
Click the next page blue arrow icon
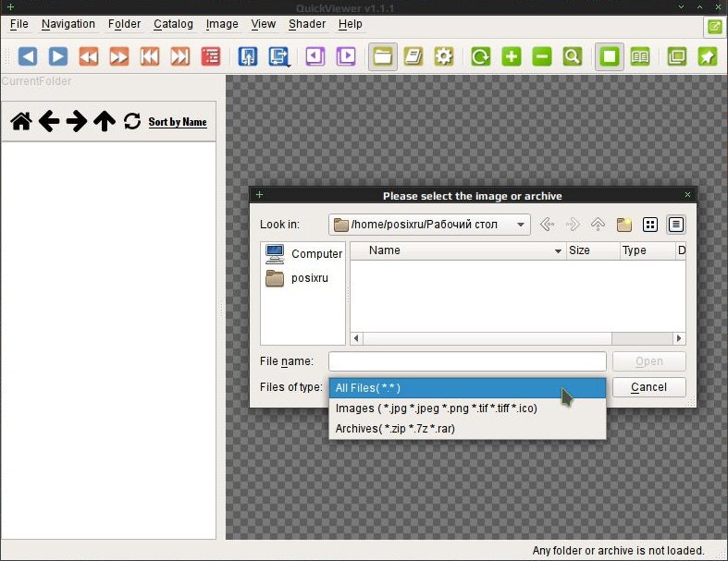(58, 56)
